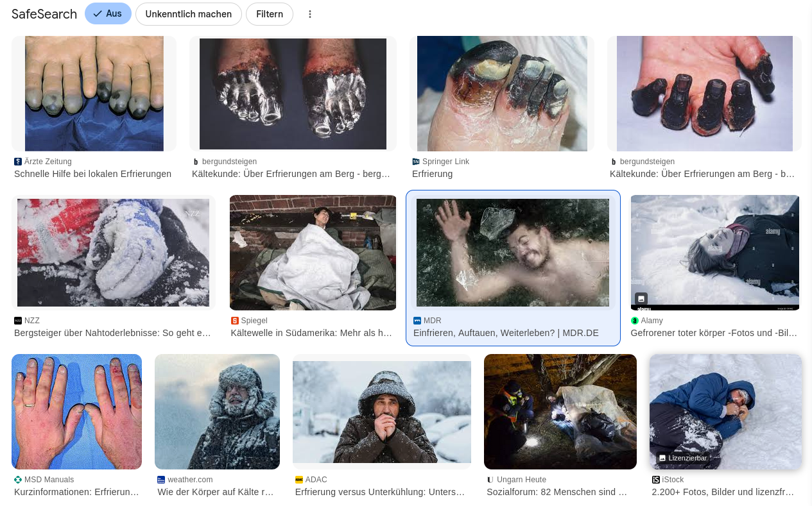Image resolution: width=812 pixels, height=506 pixels.
Task: Open the Erfrierung versus Unterkühlung ADAC result
Action: [x=380, y=492]
